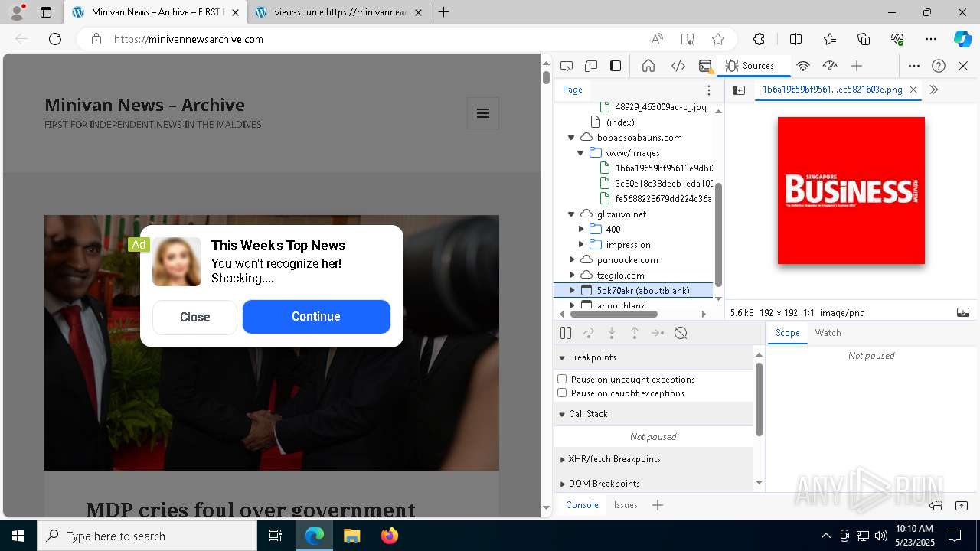Click the Singapore Business Review image preview
This screenshot has width=980, height=551.
851,191
